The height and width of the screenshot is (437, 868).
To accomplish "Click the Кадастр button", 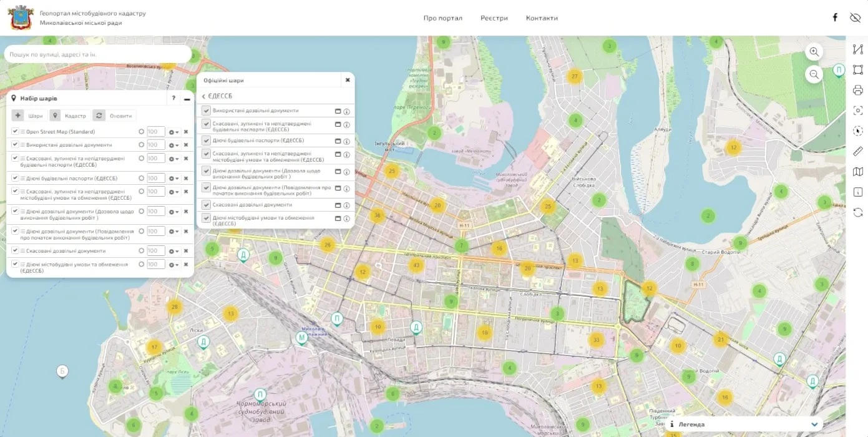I will pos(69,115).
